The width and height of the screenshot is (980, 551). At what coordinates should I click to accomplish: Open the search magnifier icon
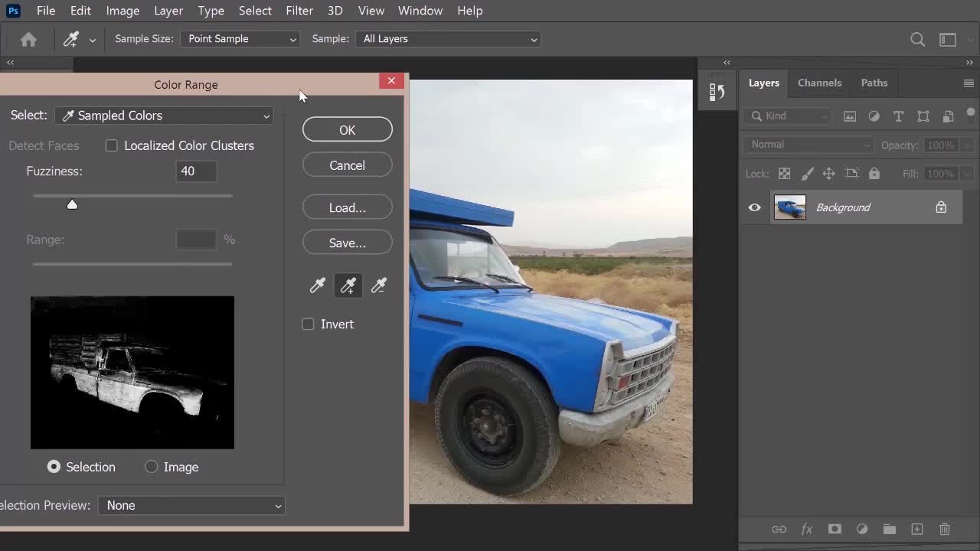(917, 40)
